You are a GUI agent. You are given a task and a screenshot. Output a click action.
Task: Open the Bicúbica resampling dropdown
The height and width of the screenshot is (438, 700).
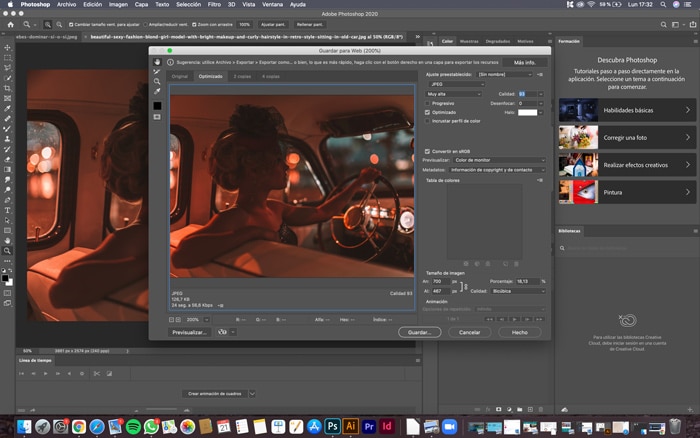click(x=518, y=291)
